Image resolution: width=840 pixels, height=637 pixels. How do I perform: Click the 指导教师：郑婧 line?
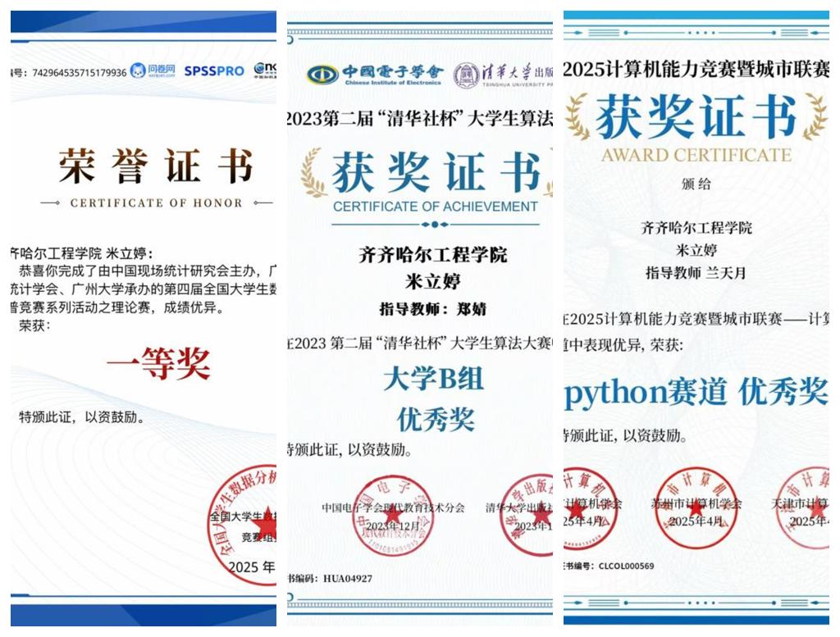432,309
